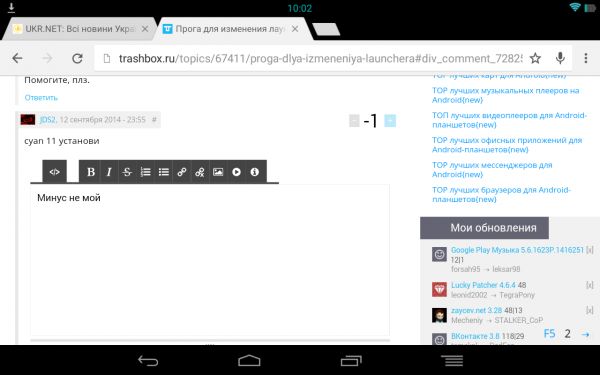Viewport: 600px width, 375px height.
Task: Bookmark the page with the star icon
Action: tap(535, 59)
